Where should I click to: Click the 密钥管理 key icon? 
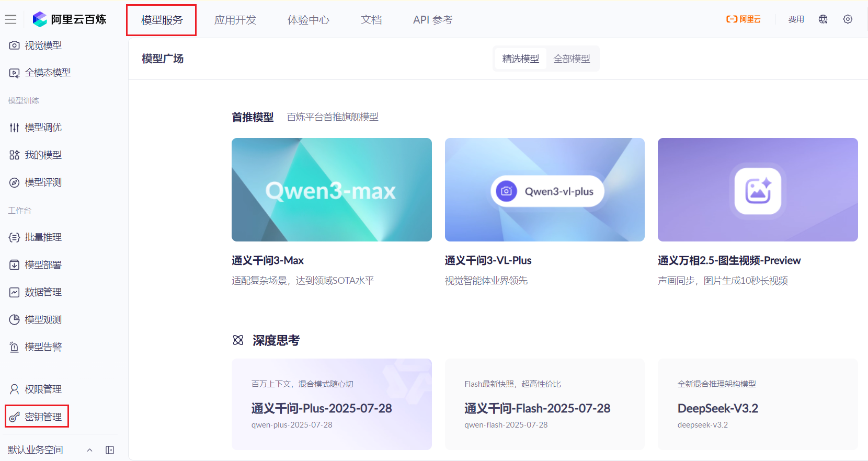tap(15, 417)
